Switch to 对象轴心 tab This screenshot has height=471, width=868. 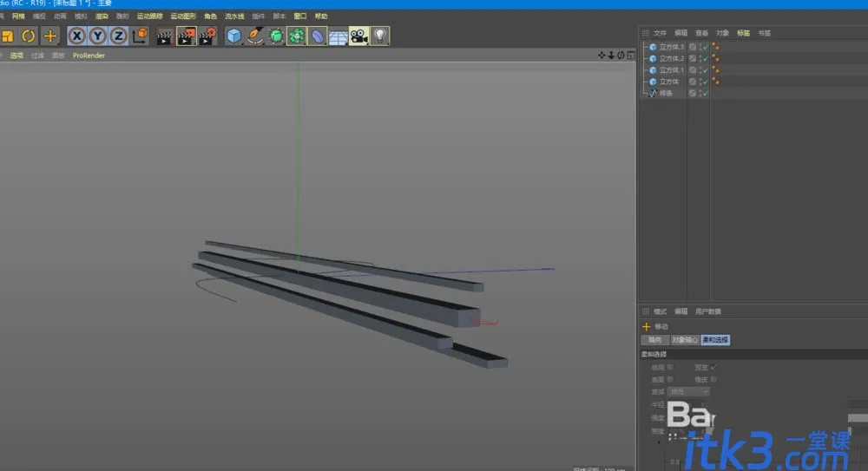685,340
